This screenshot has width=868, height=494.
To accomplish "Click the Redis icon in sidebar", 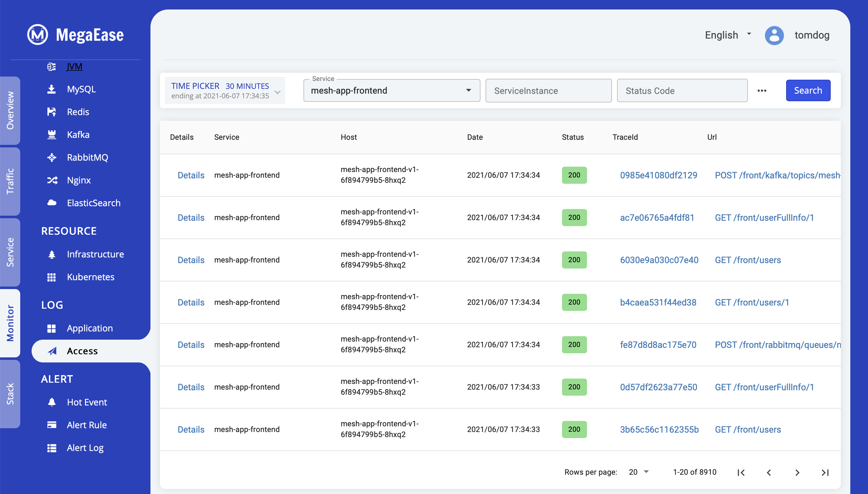I will pos(52,112).
